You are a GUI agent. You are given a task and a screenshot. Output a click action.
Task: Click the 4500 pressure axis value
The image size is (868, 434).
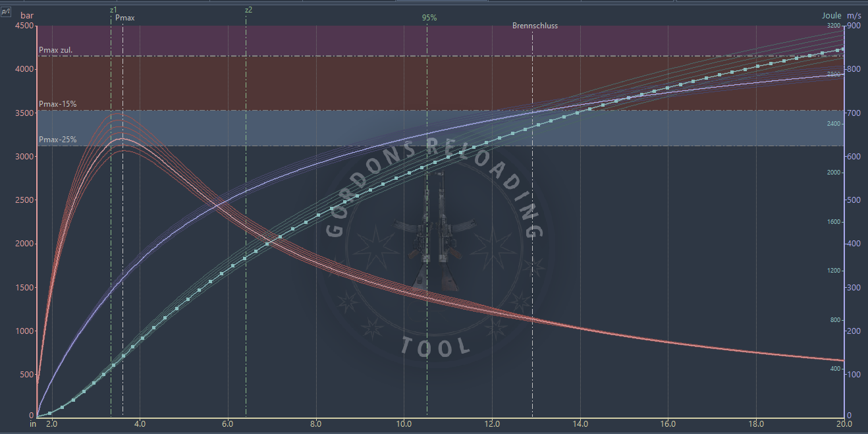pyautogui.click(x=24, y=26)
